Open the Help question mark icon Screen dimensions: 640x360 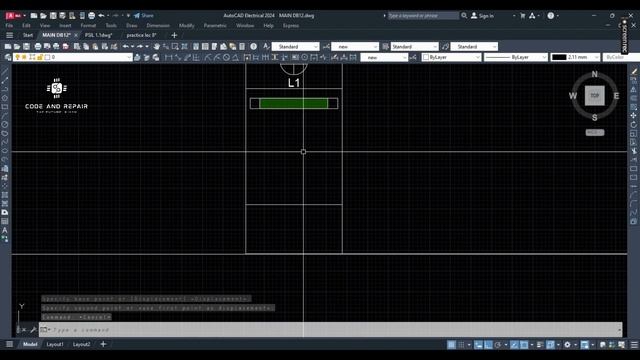[551, 16]
